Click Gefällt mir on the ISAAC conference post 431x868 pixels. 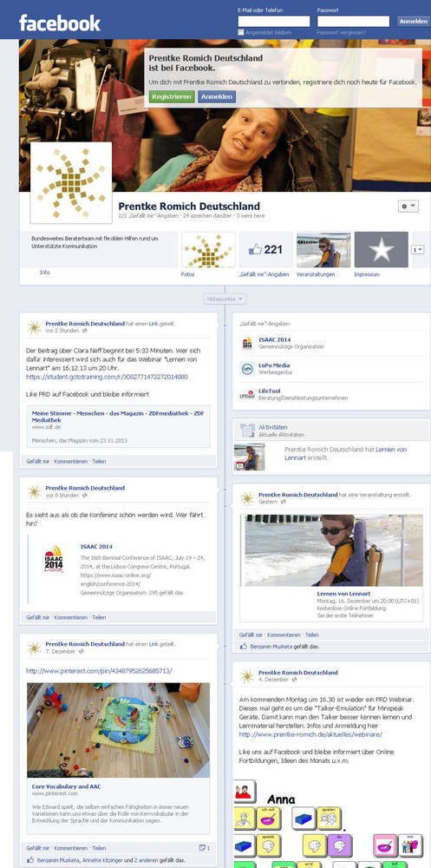(37, 617)
